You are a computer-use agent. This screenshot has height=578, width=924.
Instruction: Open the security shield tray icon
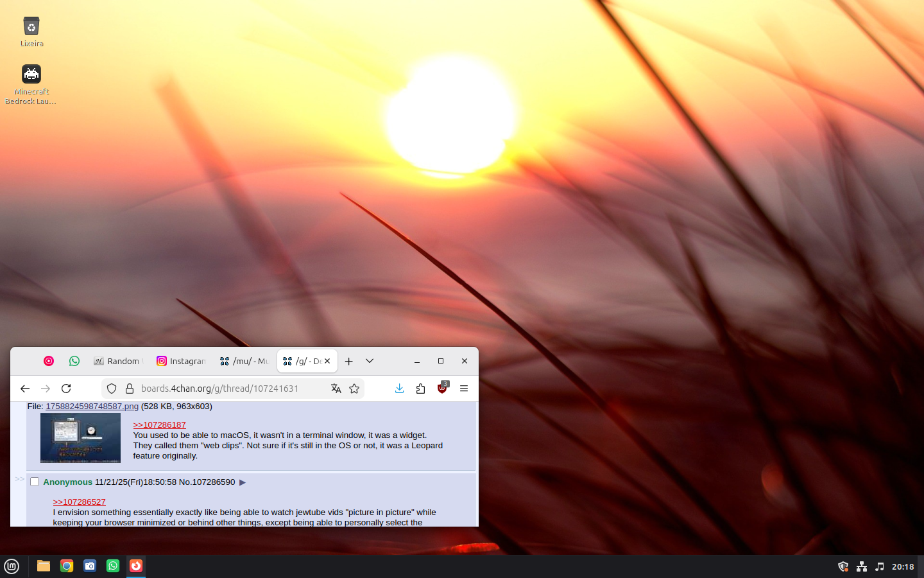(843, 566)
